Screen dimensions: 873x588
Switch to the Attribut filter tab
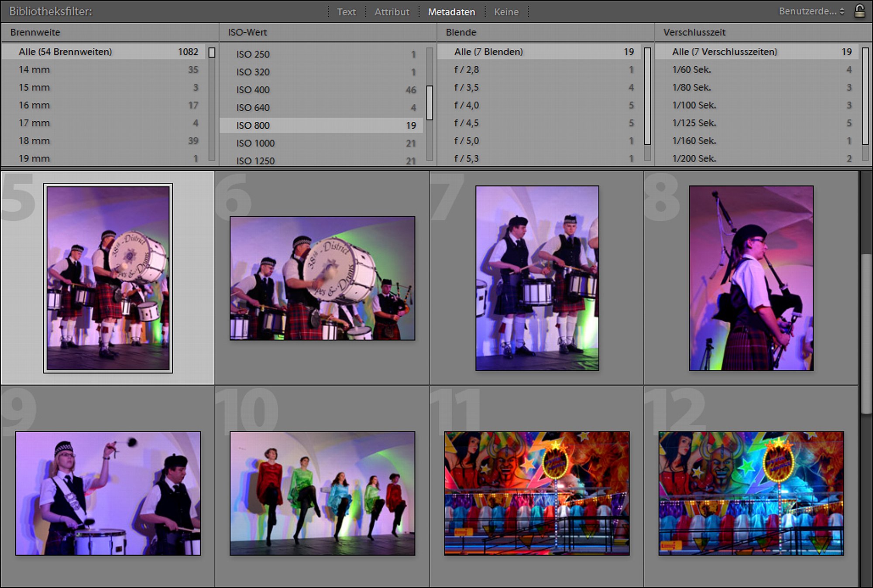pyautogui.click(x=392, y=12)
